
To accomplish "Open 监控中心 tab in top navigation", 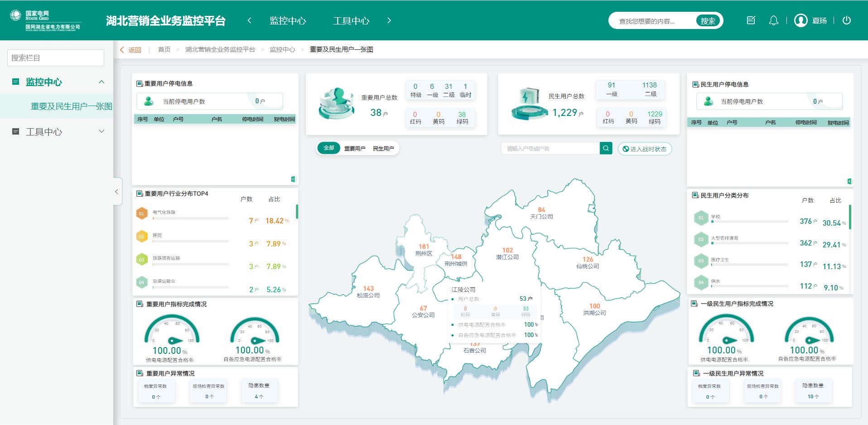I will (x=288, y=21).
